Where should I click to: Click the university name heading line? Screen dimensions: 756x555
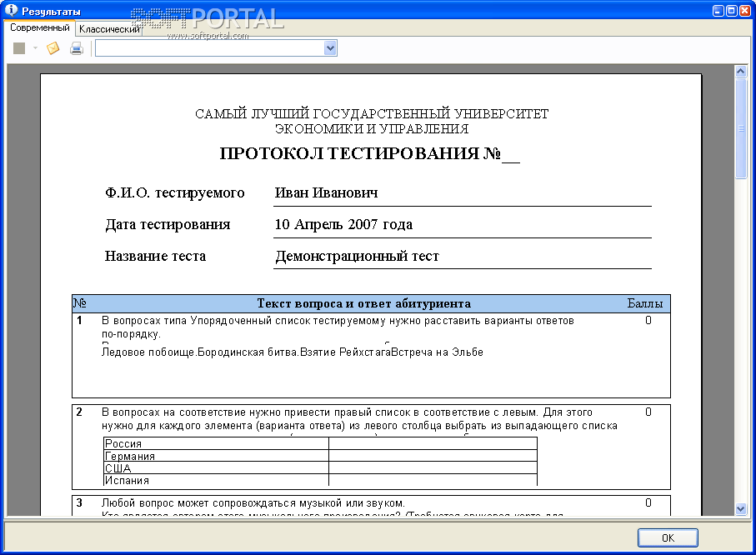pos(372,114)
